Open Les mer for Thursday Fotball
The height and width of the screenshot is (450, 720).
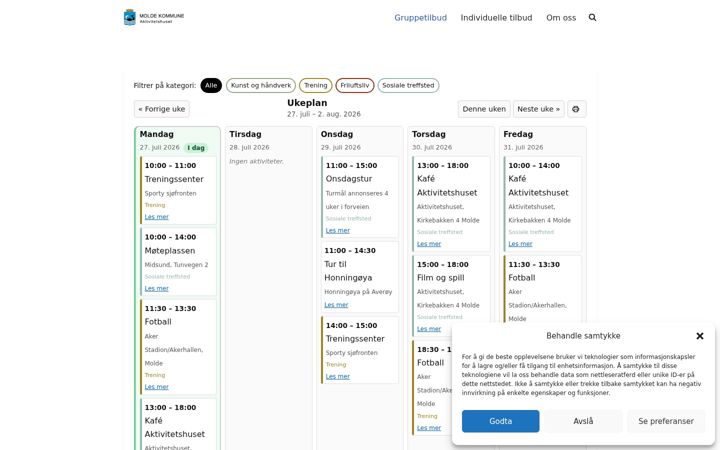(x=429, y=428)
